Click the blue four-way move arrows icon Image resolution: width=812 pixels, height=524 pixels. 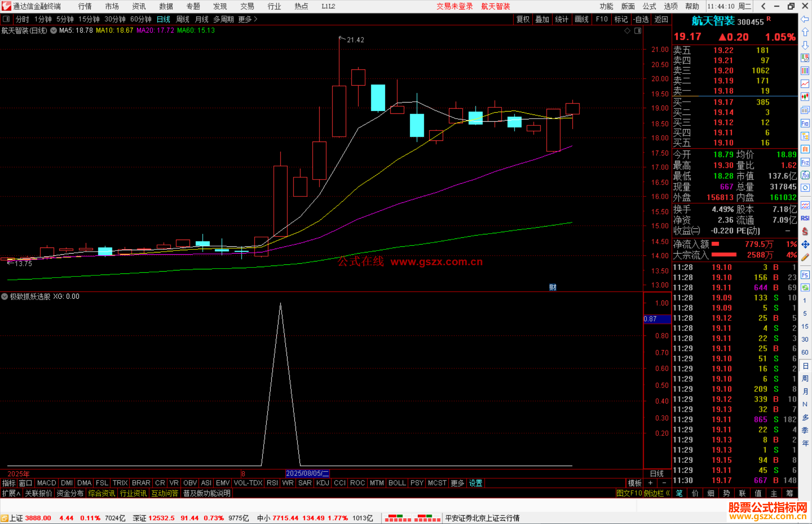(x=805, y=245)
